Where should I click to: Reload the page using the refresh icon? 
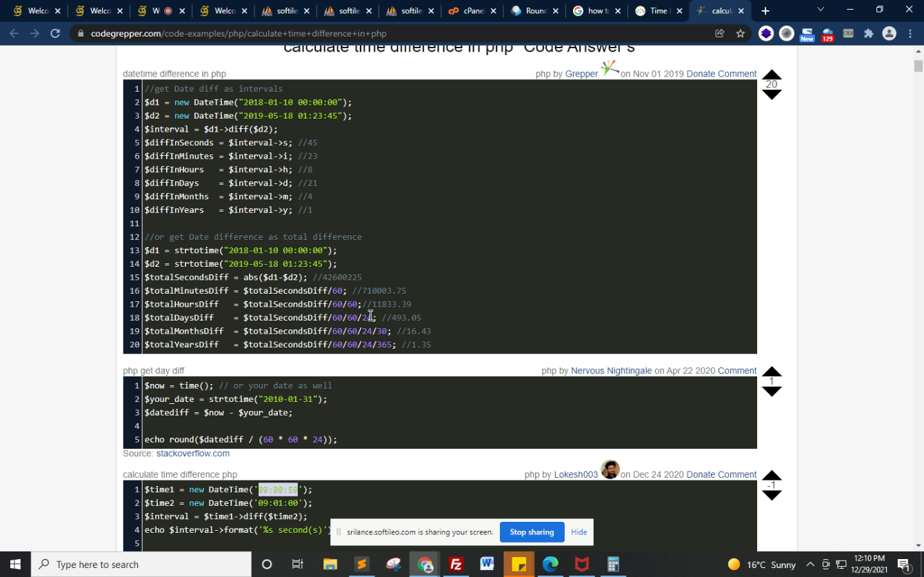(55, 33)
